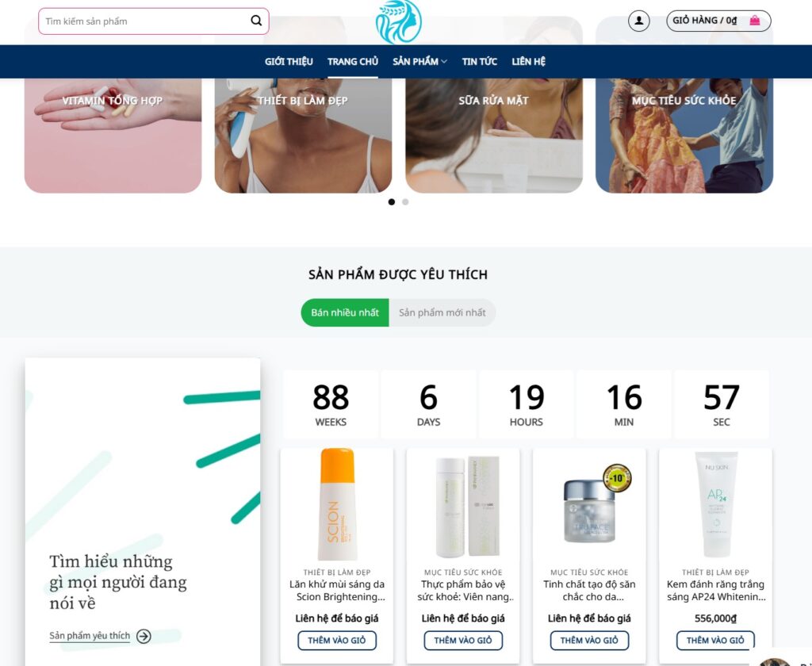812x666 pixels.
Task: Select the first carousel dot
Action: coord(392,202)
